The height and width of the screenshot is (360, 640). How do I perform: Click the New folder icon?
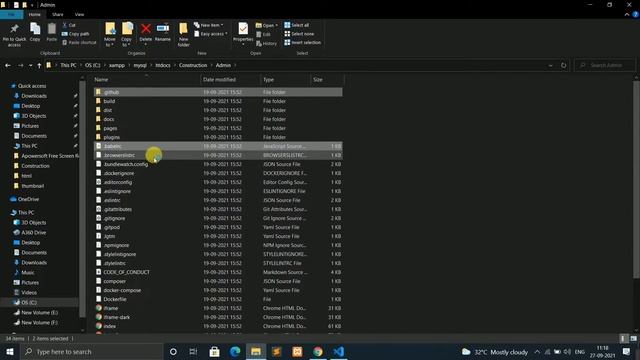click(183, 29)
